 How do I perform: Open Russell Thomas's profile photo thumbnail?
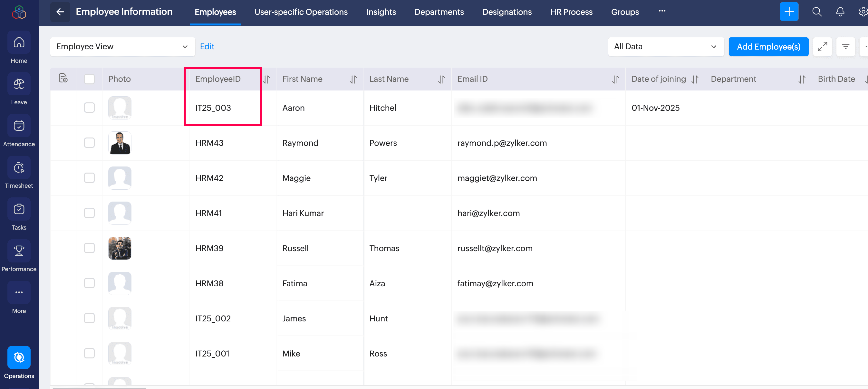(x=120, y=248)
